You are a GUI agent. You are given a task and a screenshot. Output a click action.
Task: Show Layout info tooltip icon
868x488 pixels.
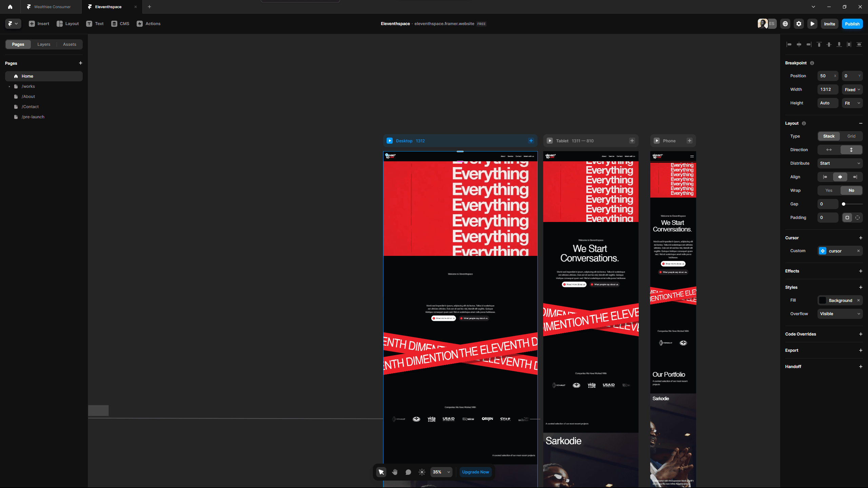pyautogui.click(x=804, y=123)
